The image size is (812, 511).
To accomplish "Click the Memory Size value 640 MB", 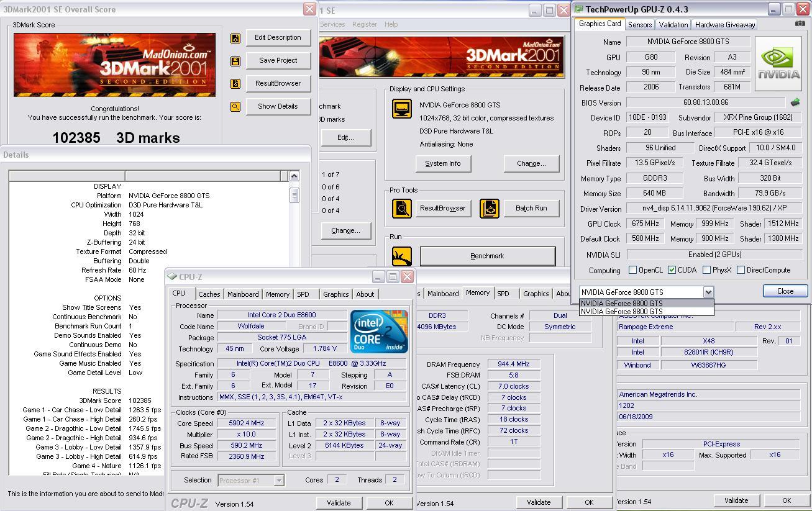I will click(x=654, y=193).
